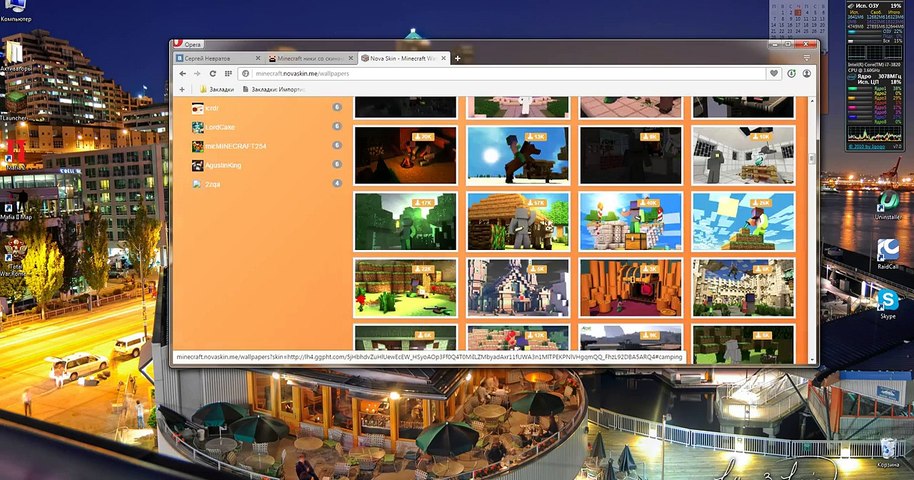Close the Nova Skin tab
This screenshot has height=480, width=914.
444,58
